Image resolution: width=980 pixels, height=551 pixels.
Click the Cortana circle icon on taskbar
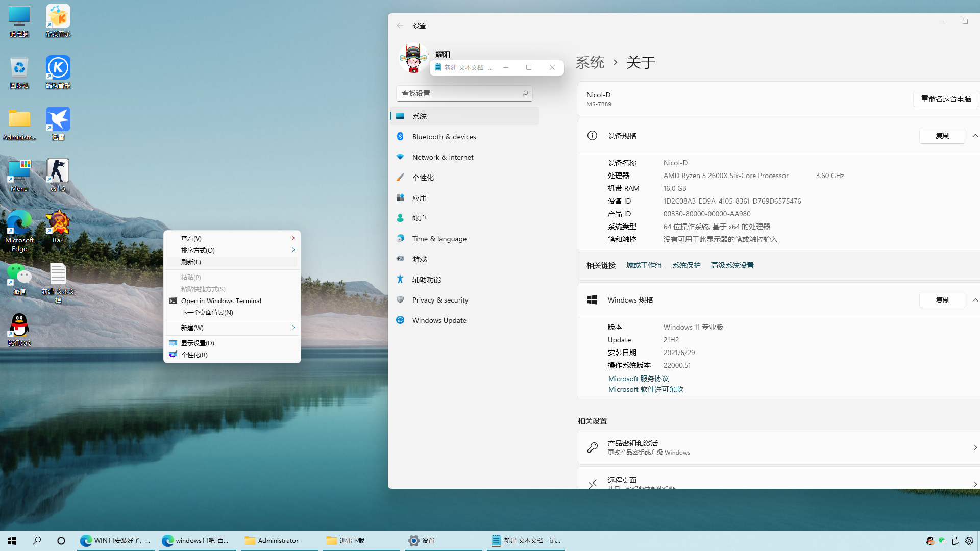coord(61,541)
